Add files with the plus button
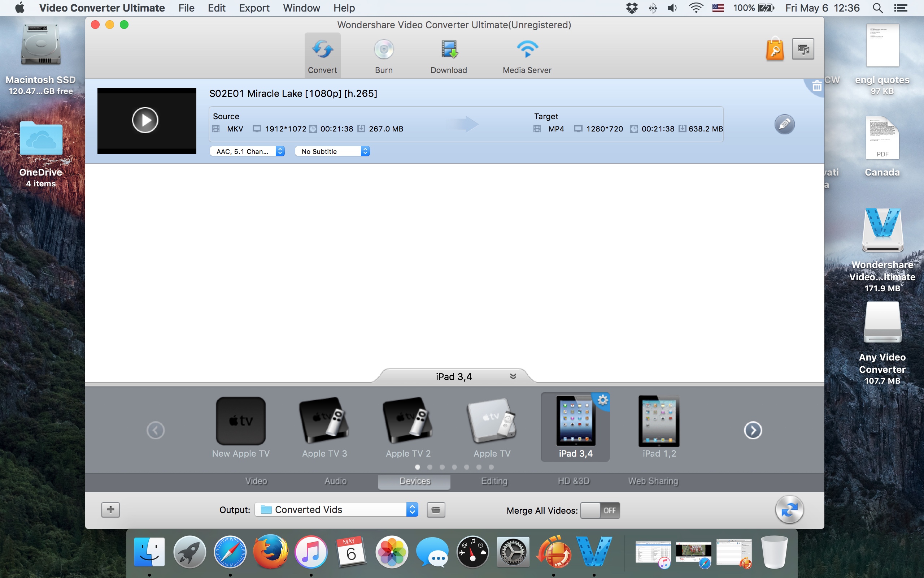This screenshot has width=924, height=578. pos(111,510)
